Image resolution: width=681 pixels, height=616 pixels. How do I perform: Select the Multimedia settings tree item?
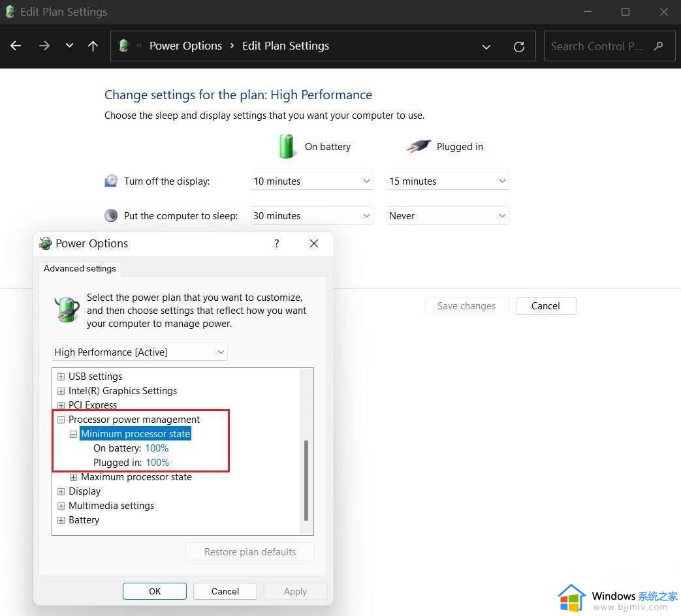[111, 506]
